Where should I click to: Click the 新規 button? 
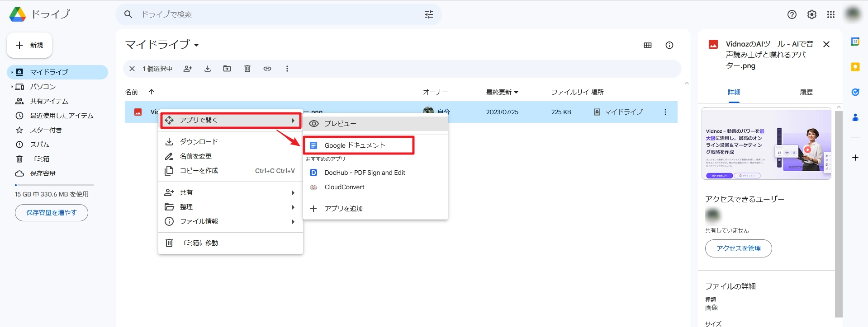[x=29, y=45]
